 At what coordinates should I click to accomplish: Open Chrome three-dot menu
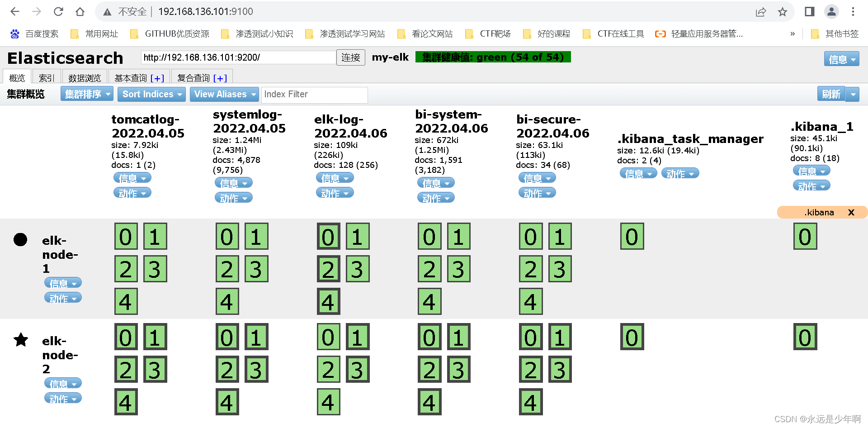point(853,12)
